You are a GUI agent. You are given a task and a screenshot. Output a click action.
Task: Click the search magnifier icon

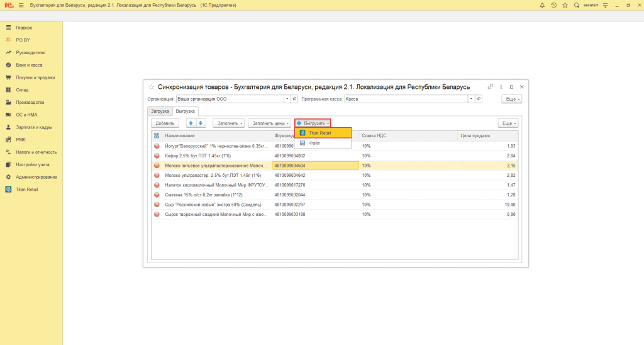point(577,5)
